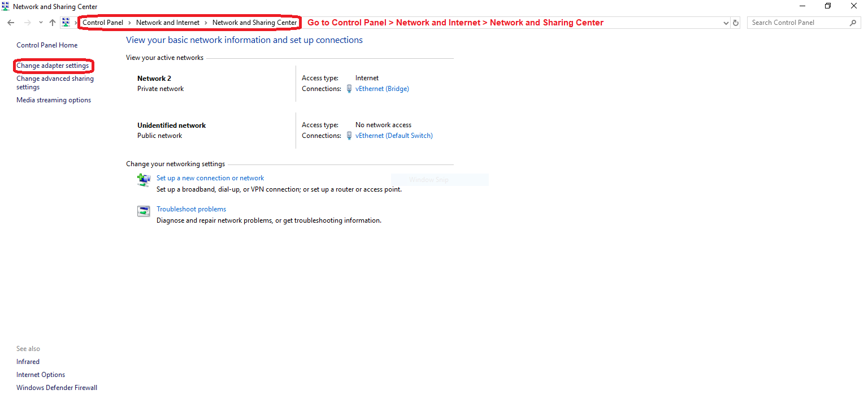
Task: Click the Network and Sharing Center title icon
Action: tap(6, 7)
